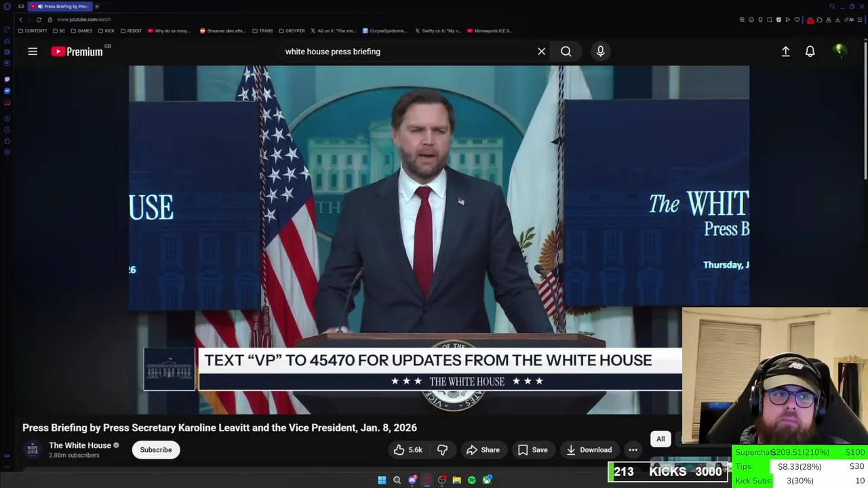This screenshot has height=488, width=868.
Task: Click the magnifier search button
Action: 566,52
